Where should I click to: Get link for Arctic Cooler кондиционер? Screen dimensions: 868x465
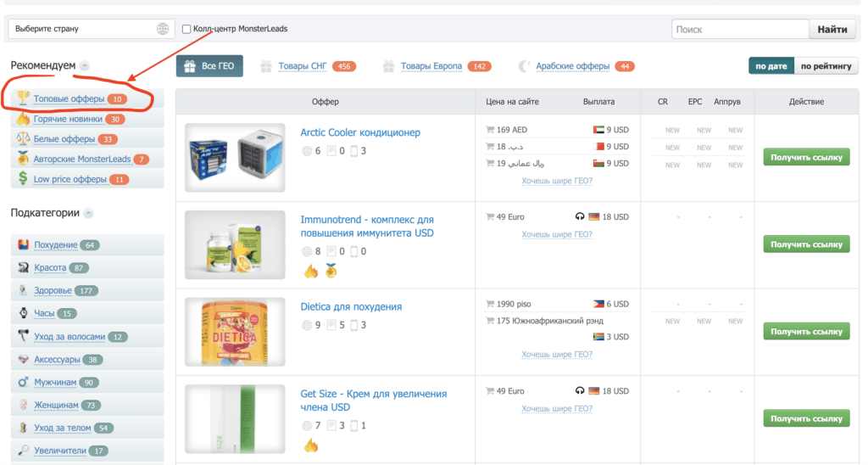point(806,157)
